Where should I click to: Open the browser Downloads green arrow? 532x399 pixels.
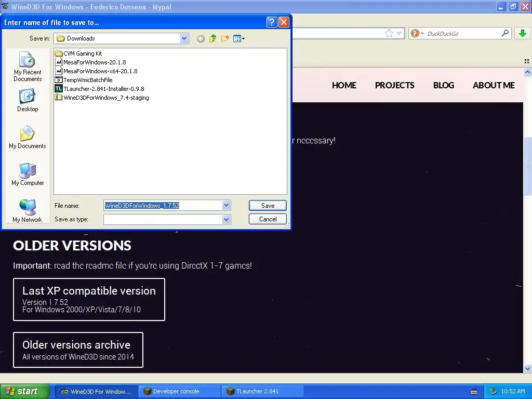point(523,33)
